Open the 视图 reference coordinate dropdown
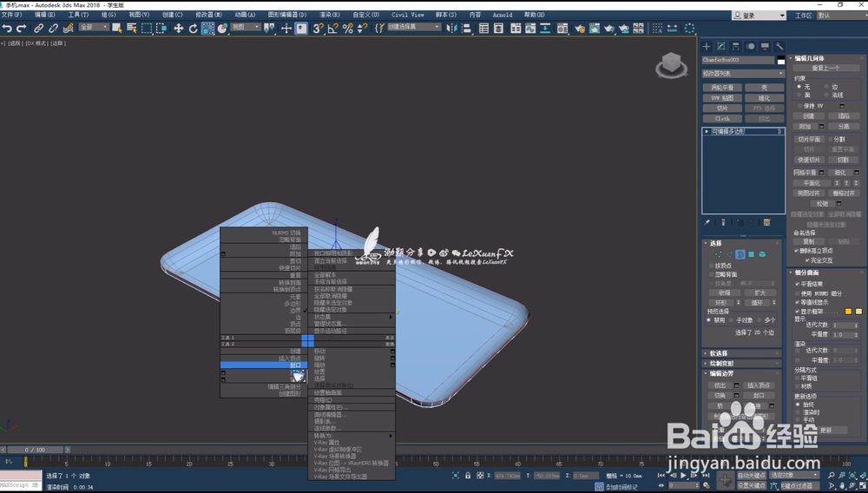Image resolution: width=868 pixels, height=493 pixels. [x=246, y=27]
